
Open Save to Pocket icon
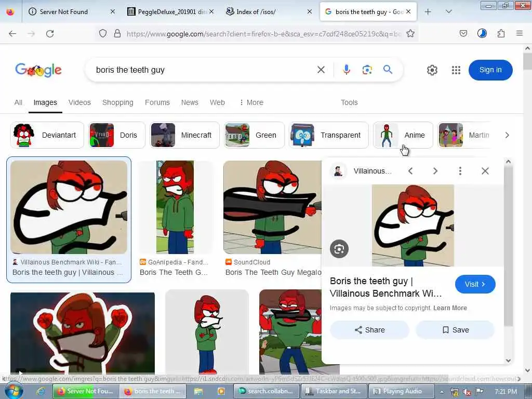463,33
